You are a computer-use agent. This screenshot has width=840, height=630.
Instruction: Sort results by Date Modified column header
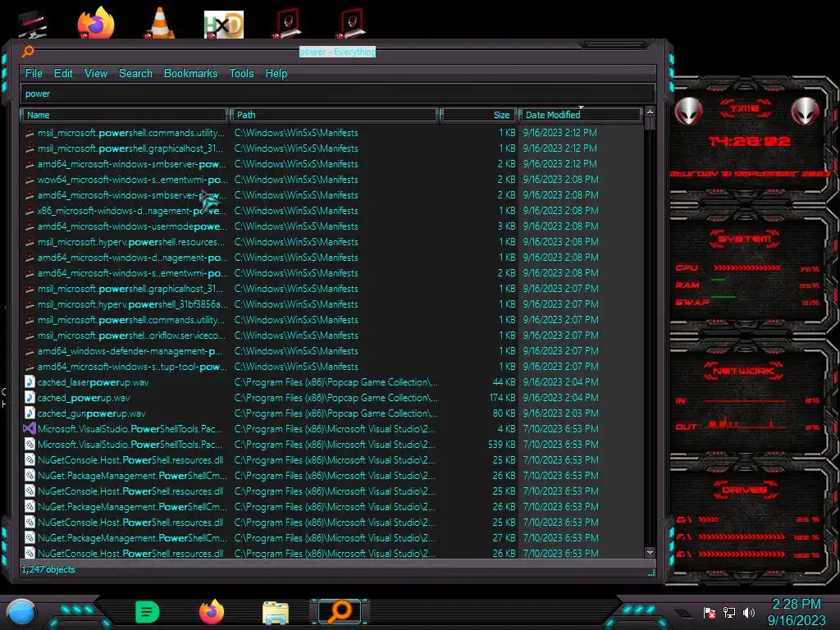580,115
